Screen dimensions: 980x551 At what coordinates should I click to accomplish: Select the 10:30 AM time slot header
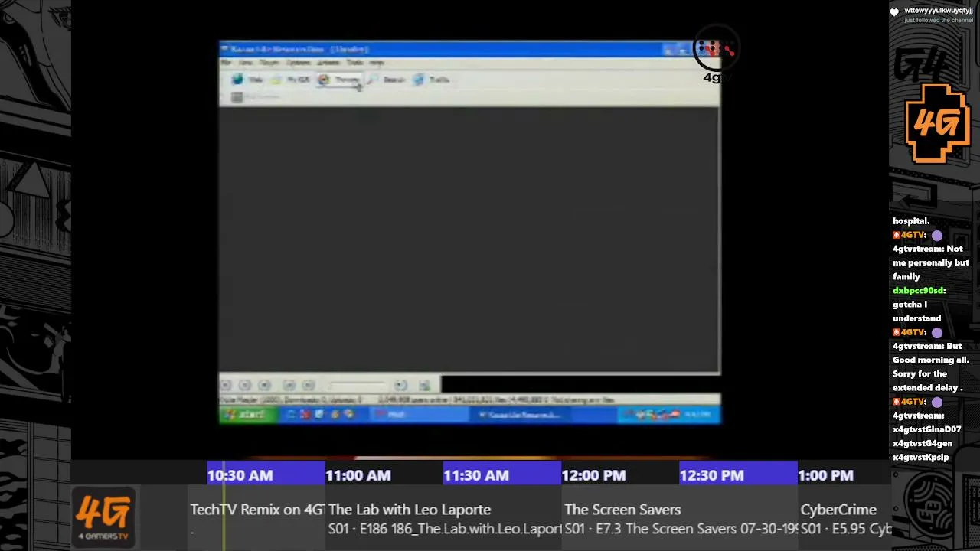(266, 475)
